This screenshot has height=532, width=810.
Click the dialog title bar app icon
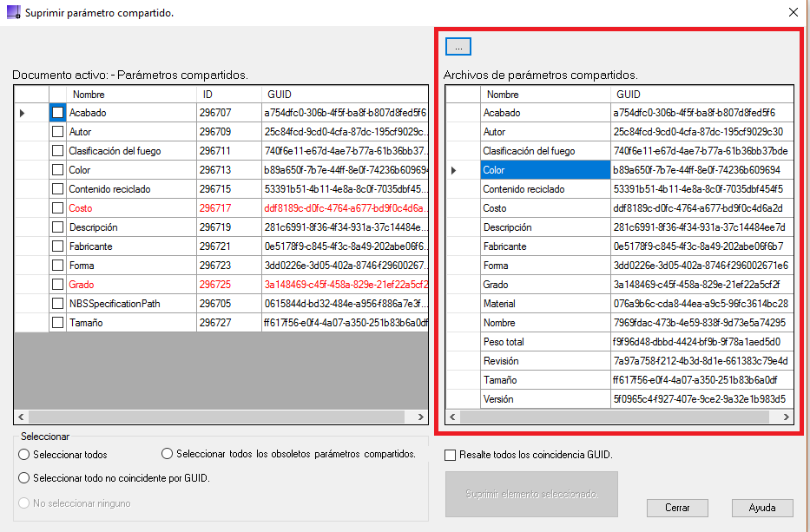pos(14,12)
